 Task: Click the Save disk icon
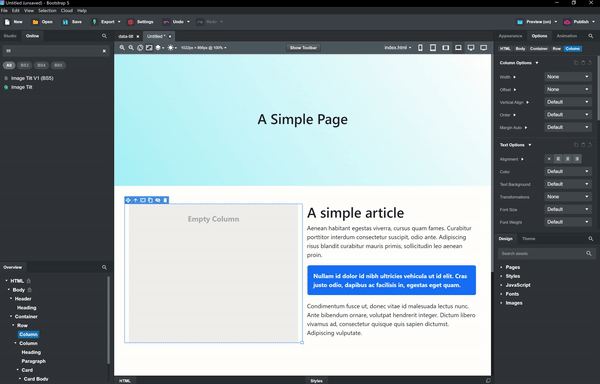pos(65,22)
